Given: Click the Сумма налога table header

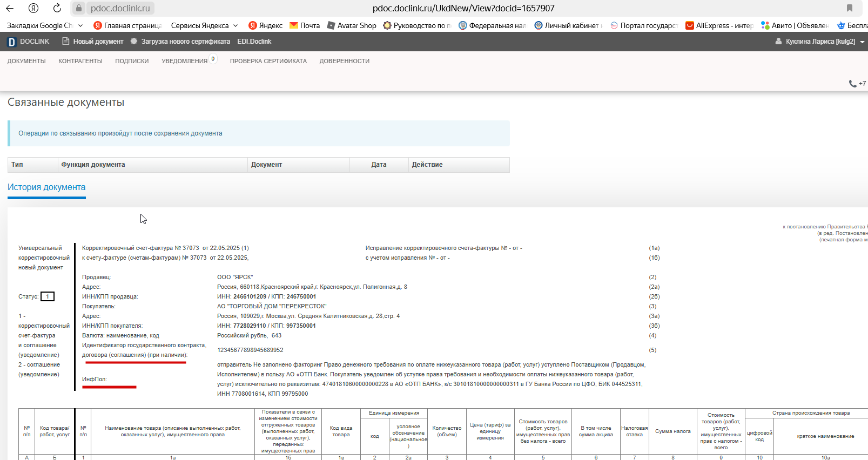Looking at the screenshot, I should (x=673, y=431).
